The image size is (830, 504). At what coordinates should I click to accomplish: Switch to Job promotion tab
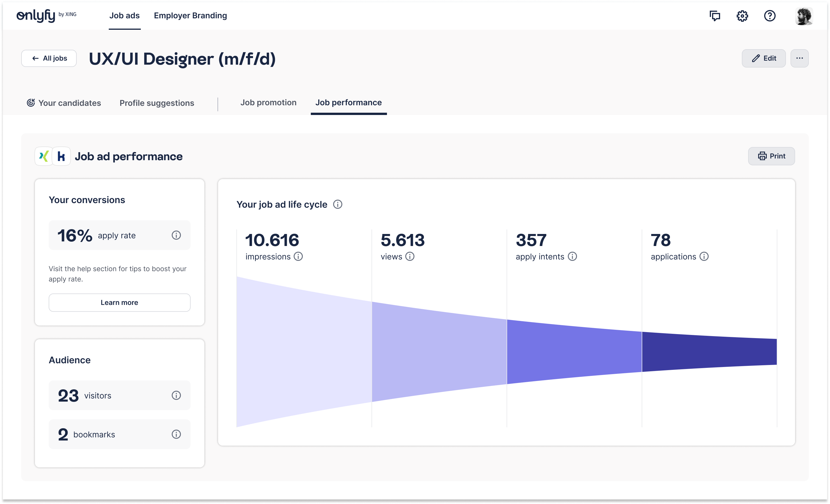[x=268, y=103]
